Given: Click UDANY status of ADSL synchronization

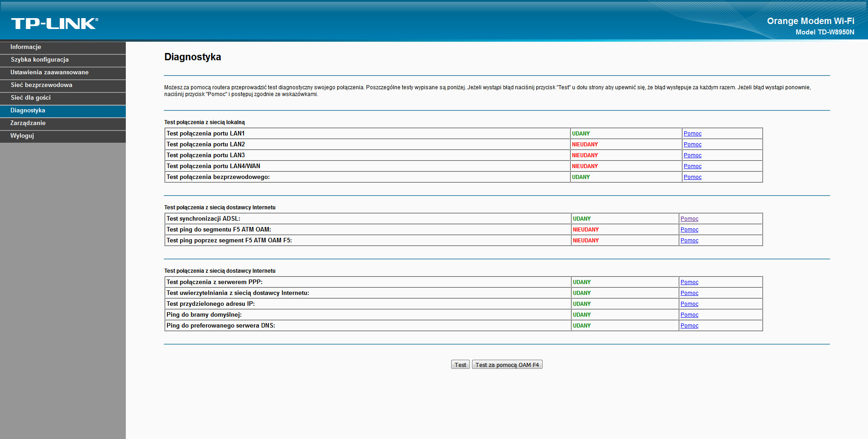Looking at the screenshot, I should (582, 219).
